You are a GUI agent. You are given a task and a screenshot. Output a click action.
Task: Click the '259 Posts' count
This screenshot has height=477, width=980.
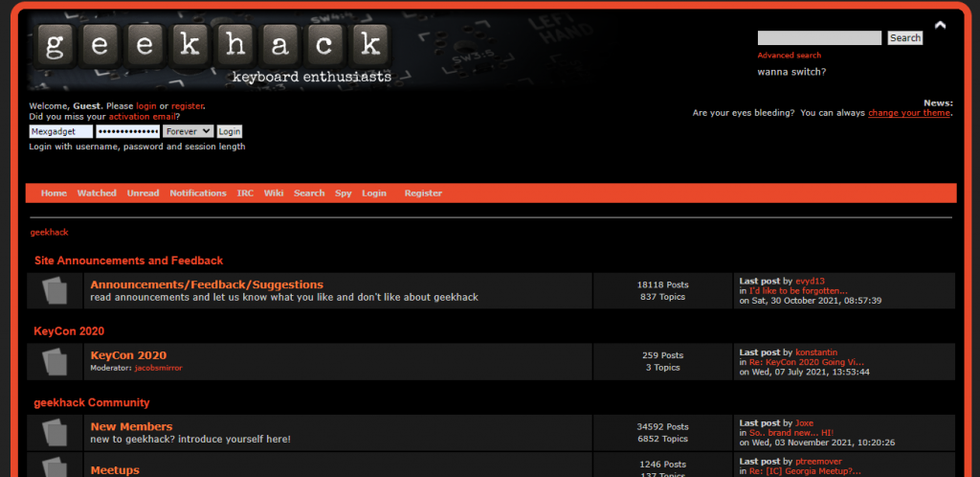(x=662, y=355)
